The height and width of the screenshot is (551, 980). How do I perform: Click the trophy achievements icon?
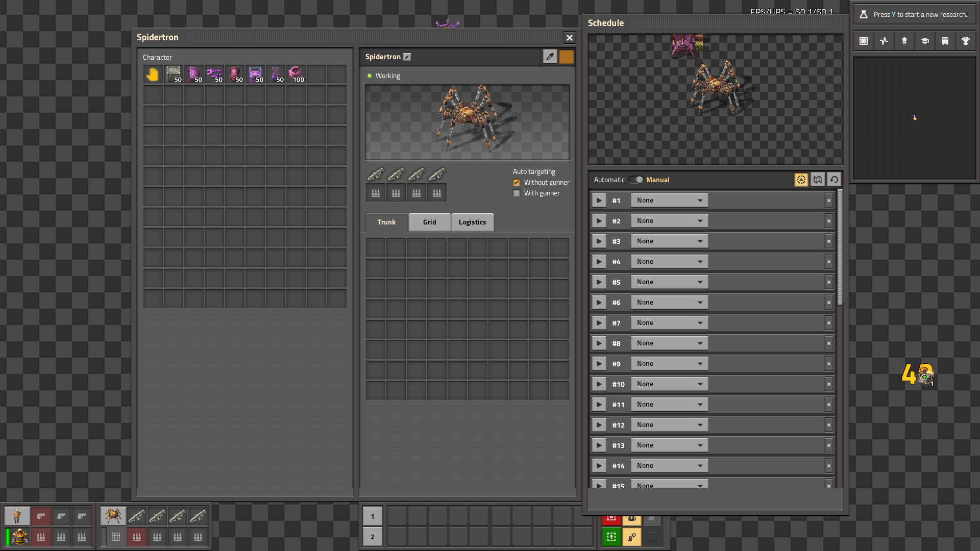pos(966,41)
